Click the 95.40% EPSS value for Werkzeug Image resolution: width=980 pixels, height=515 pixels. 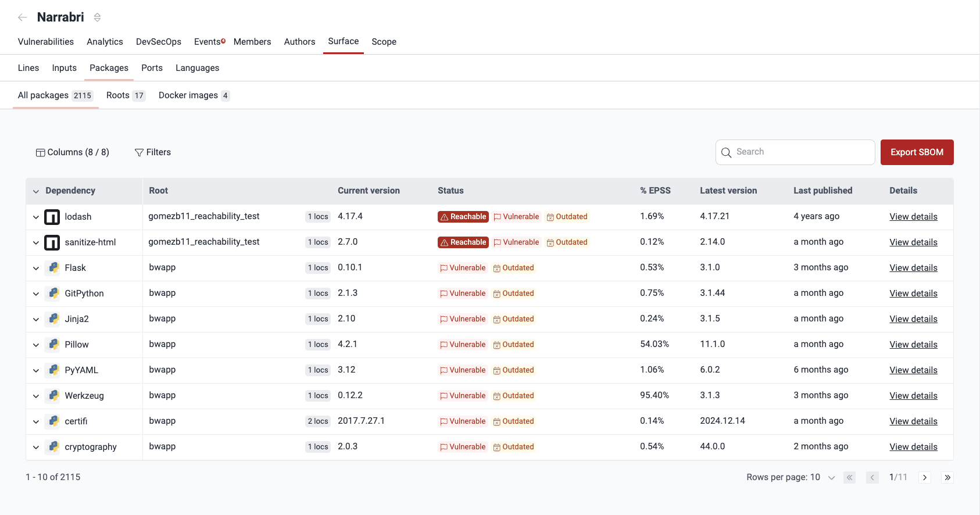tap(654, 395)
